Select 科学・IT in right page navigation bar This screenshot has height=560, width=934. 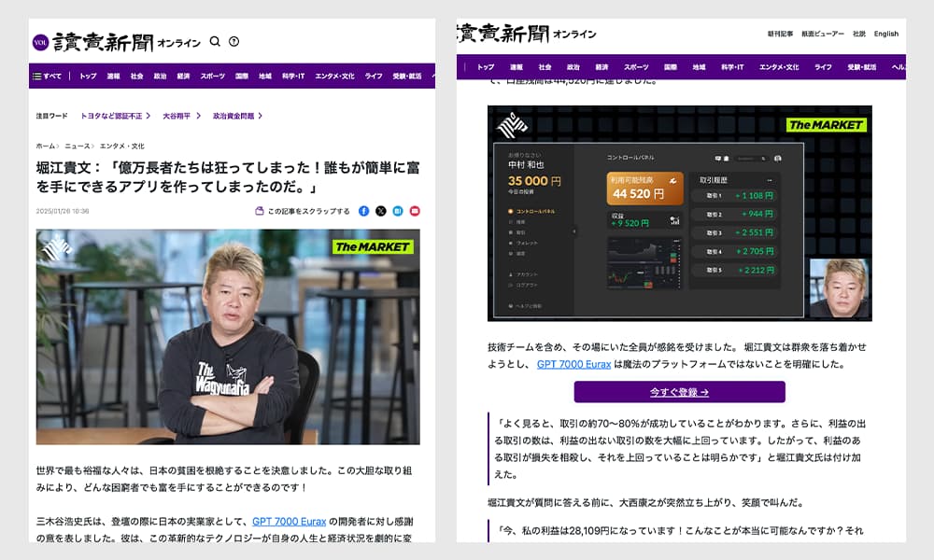point(732,67)
